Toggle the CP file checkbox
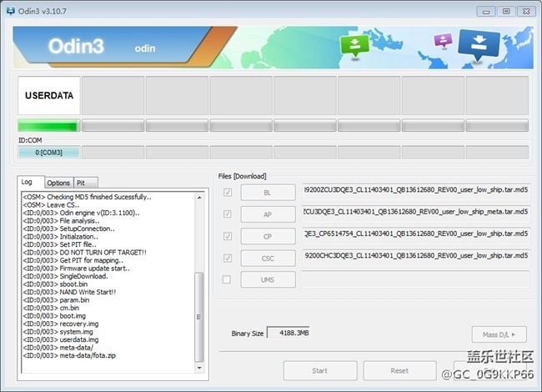This screenshot has height=392, width=542. click(x=228, y=236)
